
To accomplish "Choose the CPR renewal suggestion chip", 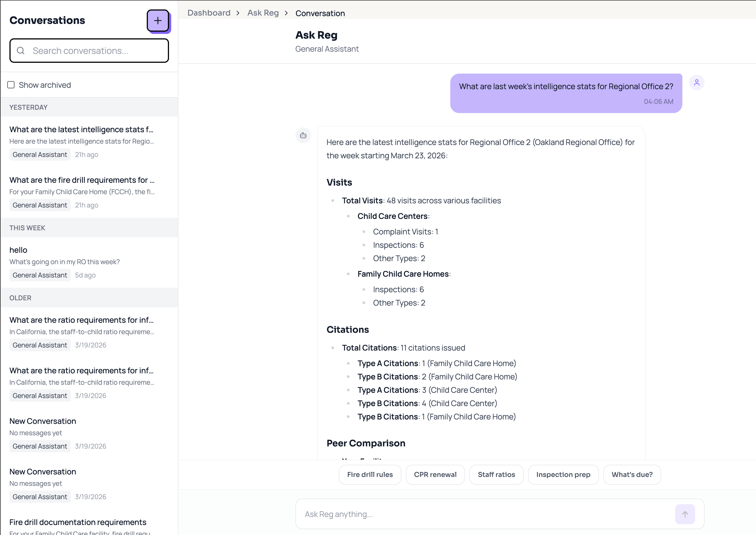I will click(x=435, y=474).
